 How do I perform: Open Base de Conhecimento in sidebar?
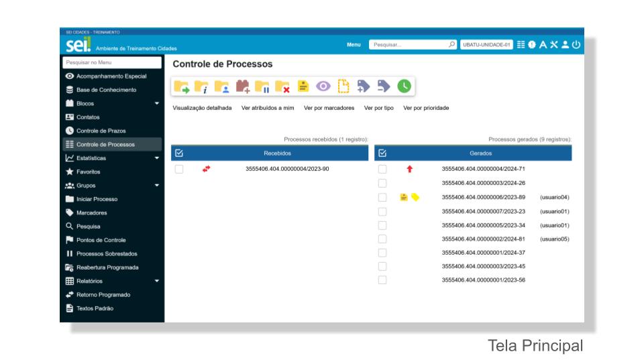coord(112,90)
